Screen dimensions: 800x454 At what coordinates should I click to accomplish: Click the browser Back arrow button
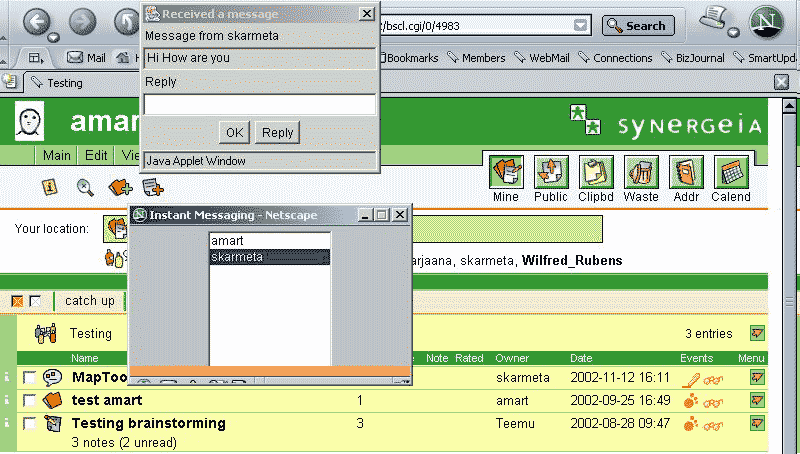[x=36, y=22]
